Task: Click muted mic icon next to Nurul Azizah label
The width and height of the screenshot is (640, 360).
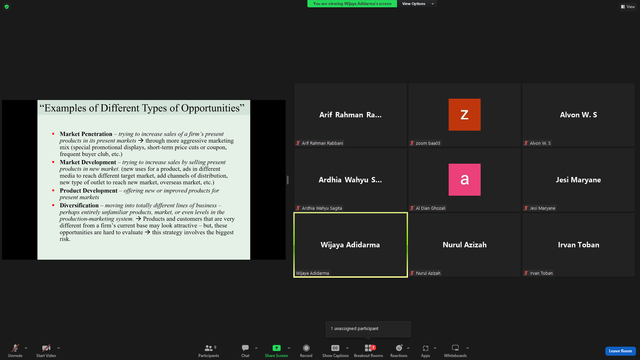Action: pos(412,273)
